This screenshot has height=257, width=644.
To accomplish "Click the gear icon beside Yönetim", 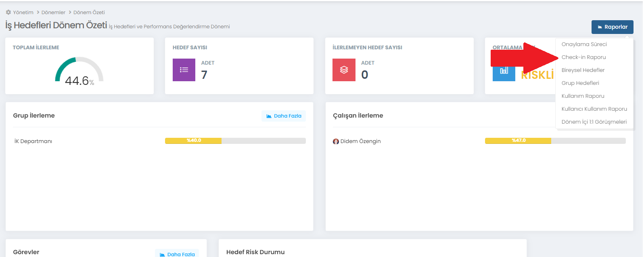I will (x=8, y=13).
